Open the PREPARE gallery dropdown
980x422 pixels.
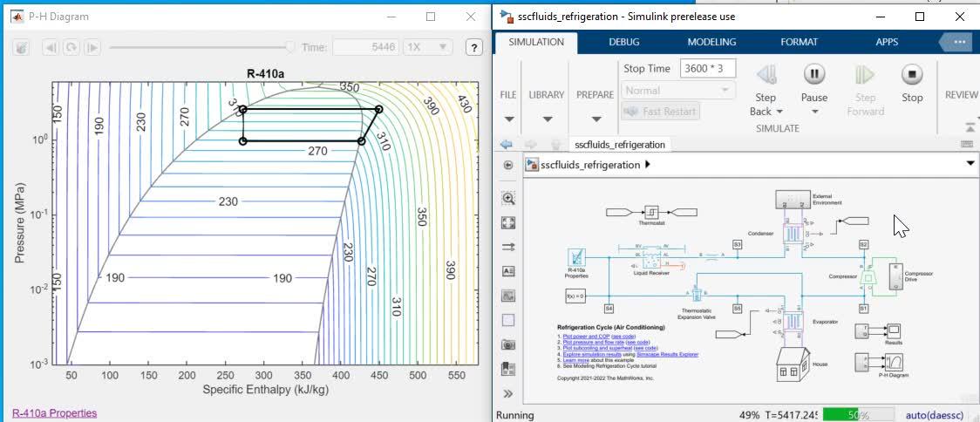point(595,119)
